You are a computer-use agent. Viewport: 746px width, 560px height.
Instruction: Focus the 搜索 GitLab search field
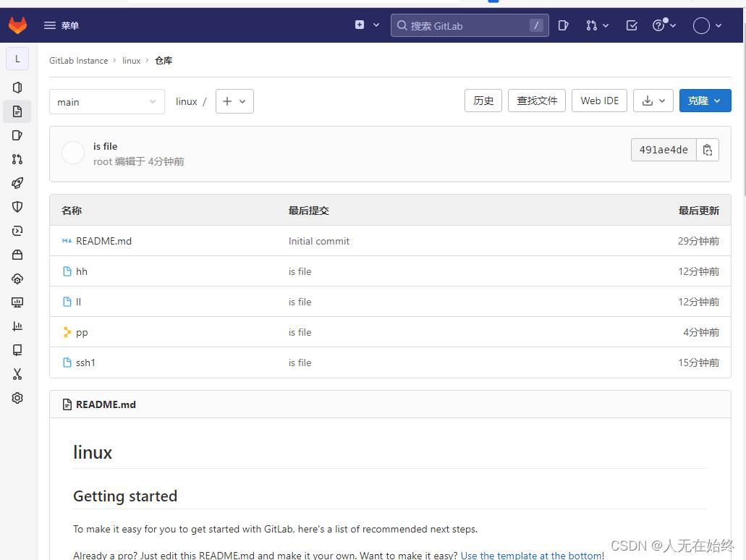point(470,26)
